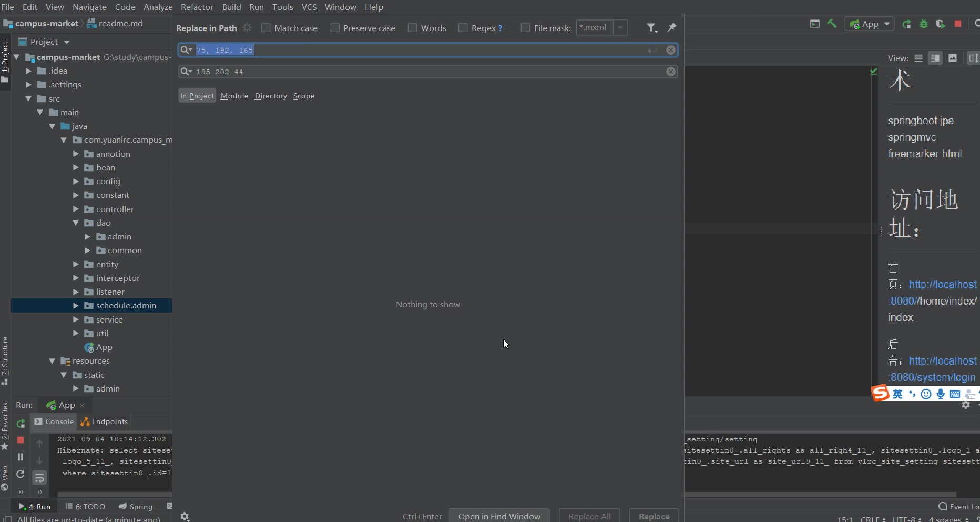Screen dimensions: 980x522
Task: Clear the search text field
Action: [671, 50]
